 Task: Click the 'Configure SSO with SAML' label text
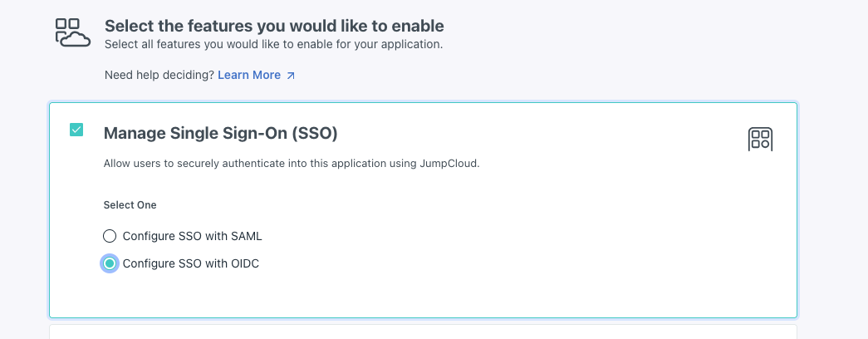point(192,236)
